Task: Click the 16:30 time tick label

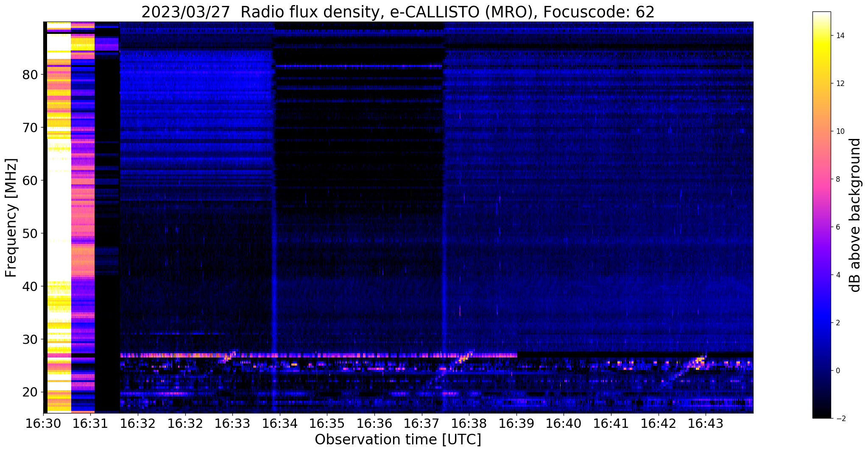Action: 44,423
